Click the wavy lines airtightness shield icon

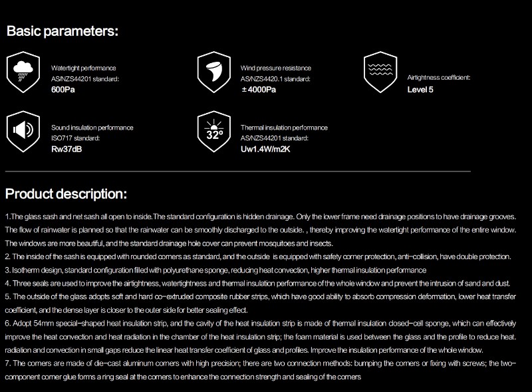[380, 72]
